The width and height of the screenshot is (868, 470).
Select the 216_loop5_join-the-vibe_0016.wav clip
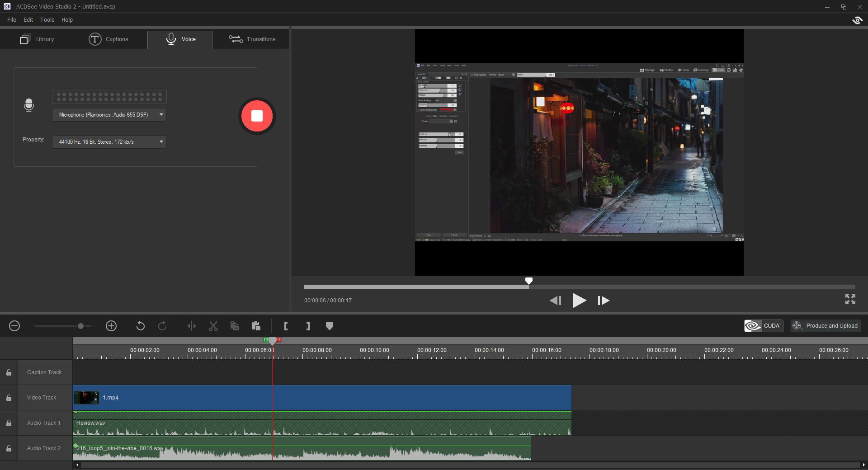(x=302, y=448)
